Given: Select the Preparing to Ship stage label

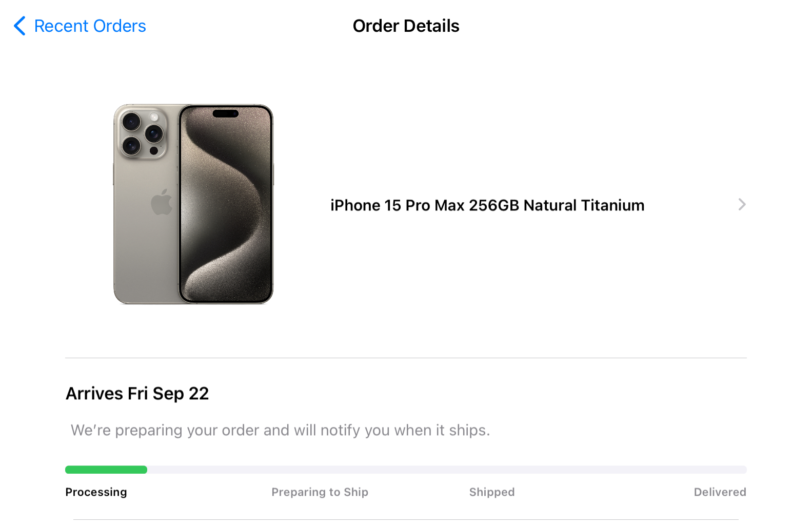Looking at the screenshot, I should [320, 492].
